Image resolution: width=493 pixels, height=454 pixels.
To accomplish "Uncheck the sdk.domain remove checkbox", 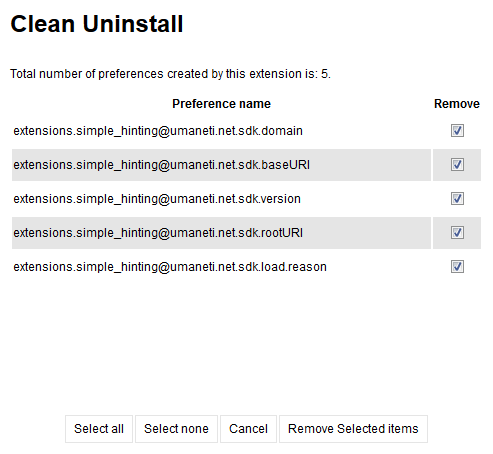I will point(457,131).
